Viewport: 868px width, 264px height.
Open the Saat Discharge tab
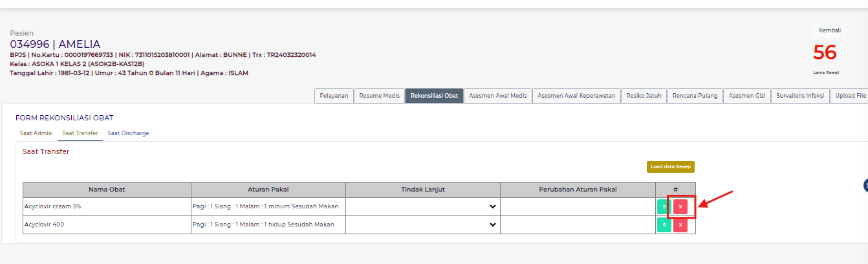click(x=128, y=133)
